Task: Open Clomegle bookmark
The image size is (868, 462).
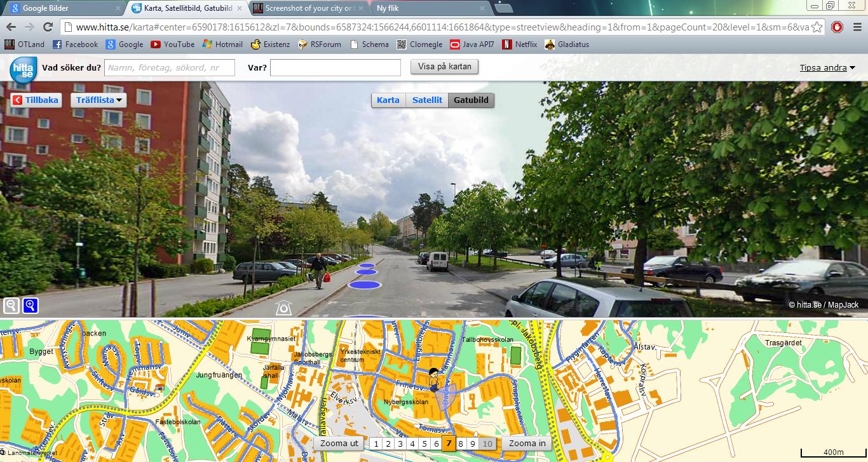Action: tap(419, 44)
